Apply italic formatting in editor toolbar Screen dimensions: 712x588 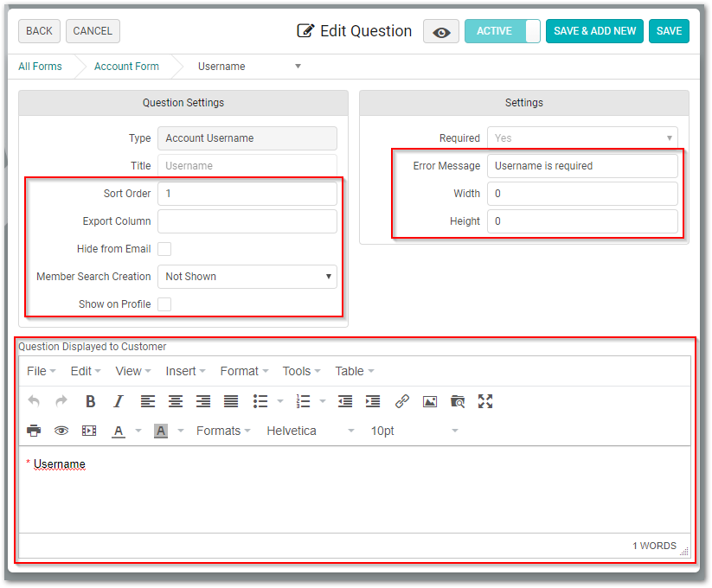[118, 401]
